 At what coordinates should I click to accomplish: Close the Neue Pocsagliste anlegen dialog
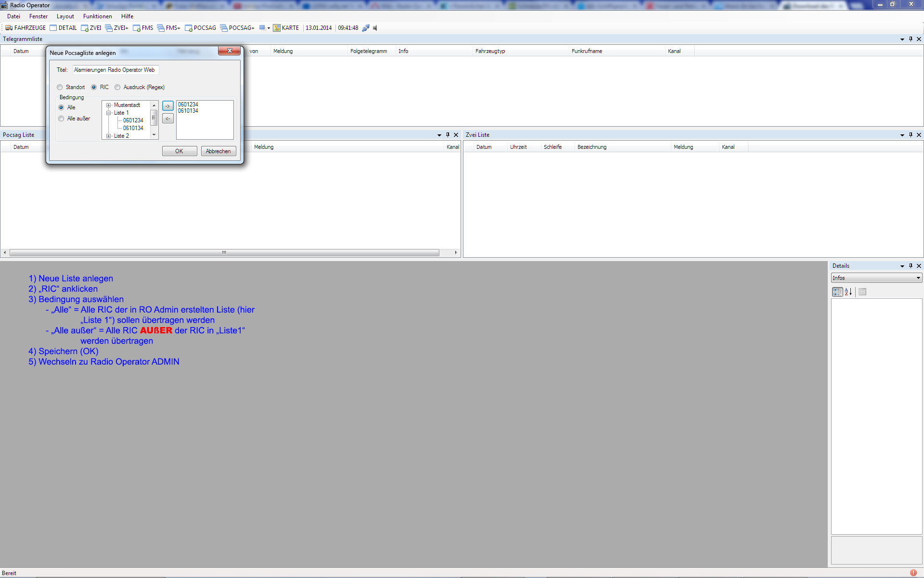(230, 51)
